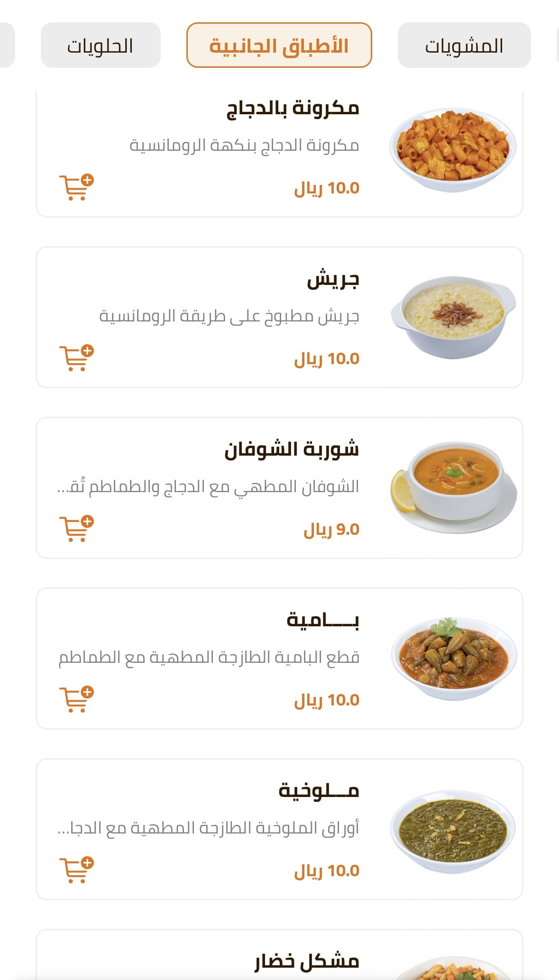Open the مشكل خضار item

coord(307,961)
